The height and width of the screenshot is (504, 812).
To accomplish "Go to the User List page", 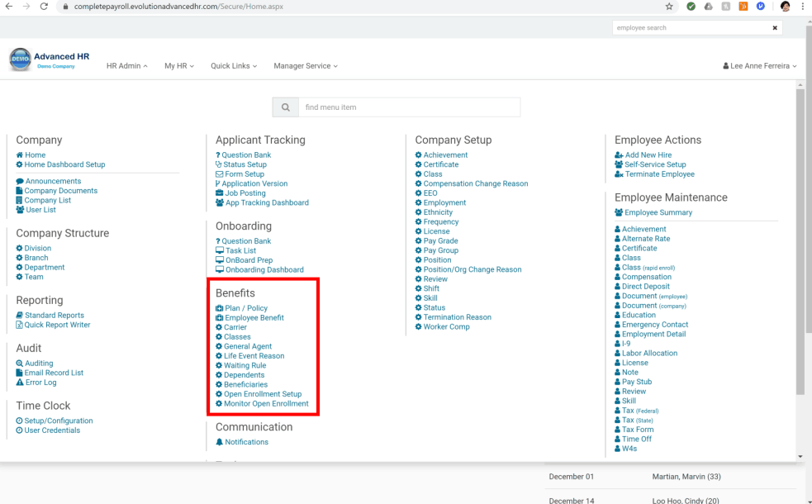I will tap(41, 210).
